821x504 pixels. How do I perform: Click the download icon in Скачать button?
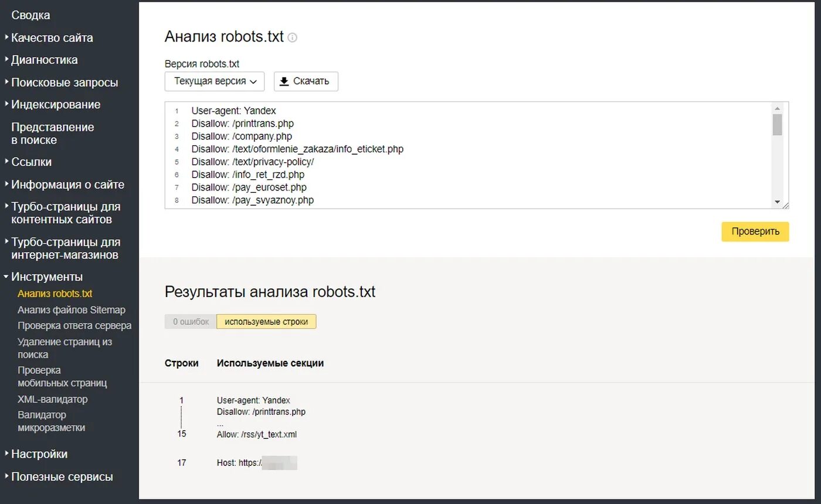[284, 81]
